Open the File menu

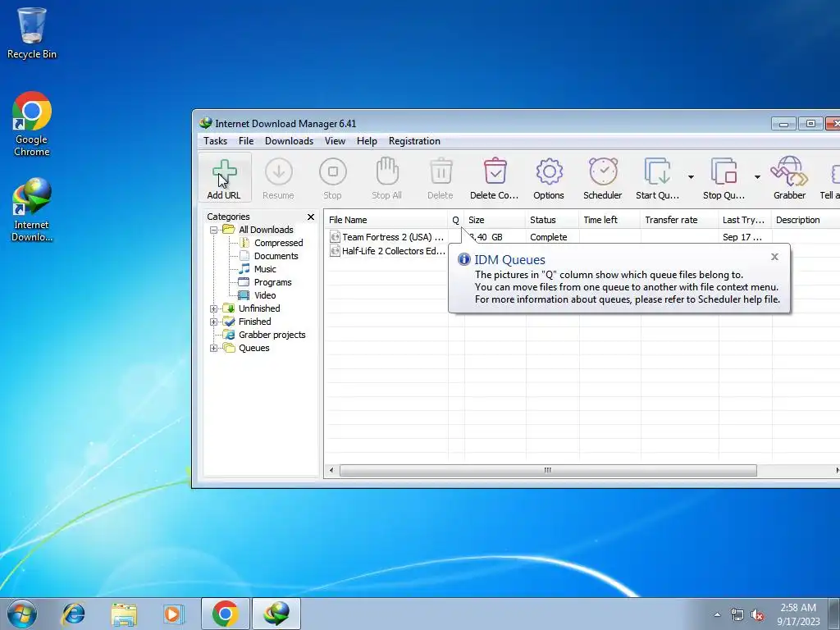(x=246, y=141)
